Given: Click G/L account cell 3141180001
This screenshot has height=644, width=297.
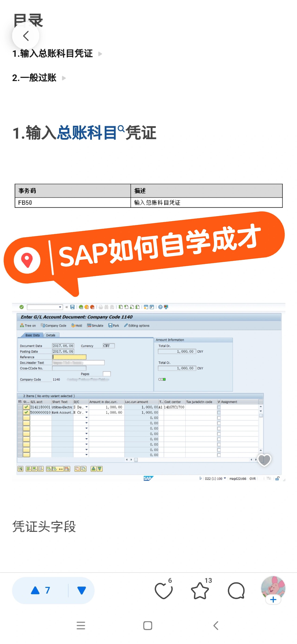Looking at the screenshot, I should point(40,407).
